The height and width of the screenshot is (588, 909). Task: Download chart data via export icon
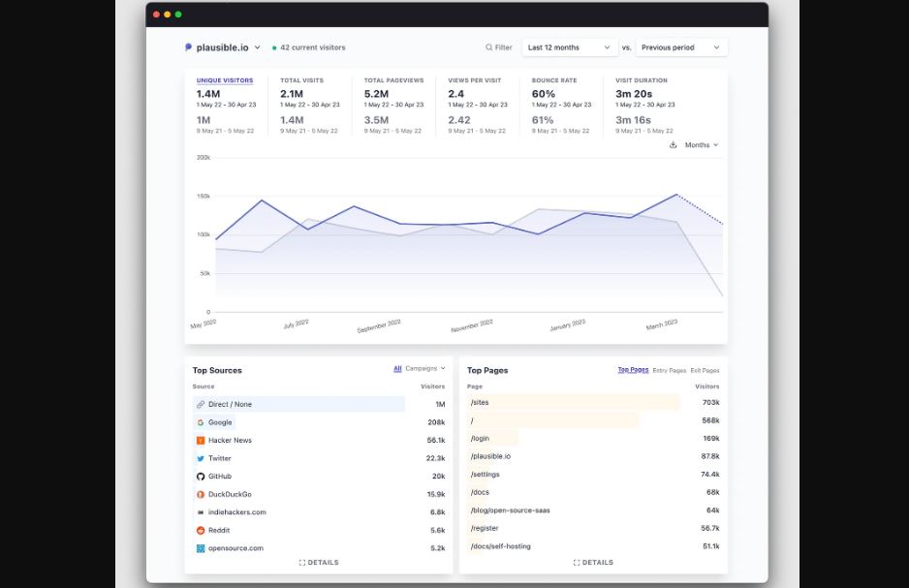[x=674, y=145]
